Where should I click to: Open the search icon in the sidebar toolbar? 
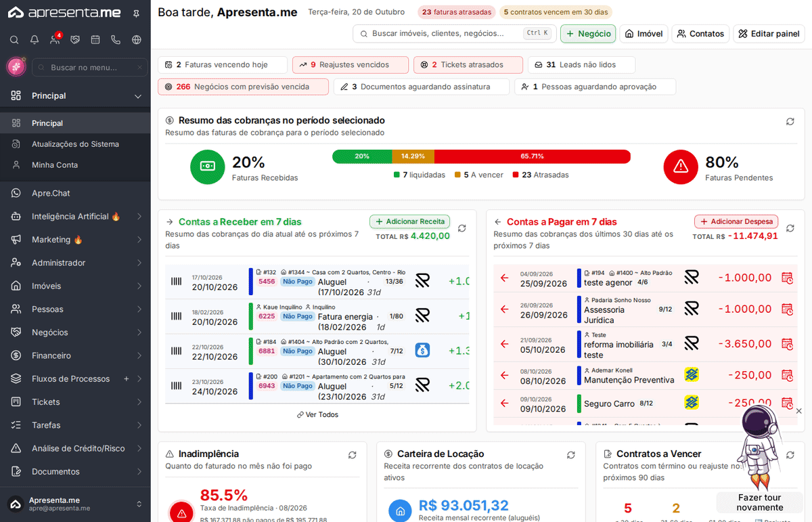point(14,40)
